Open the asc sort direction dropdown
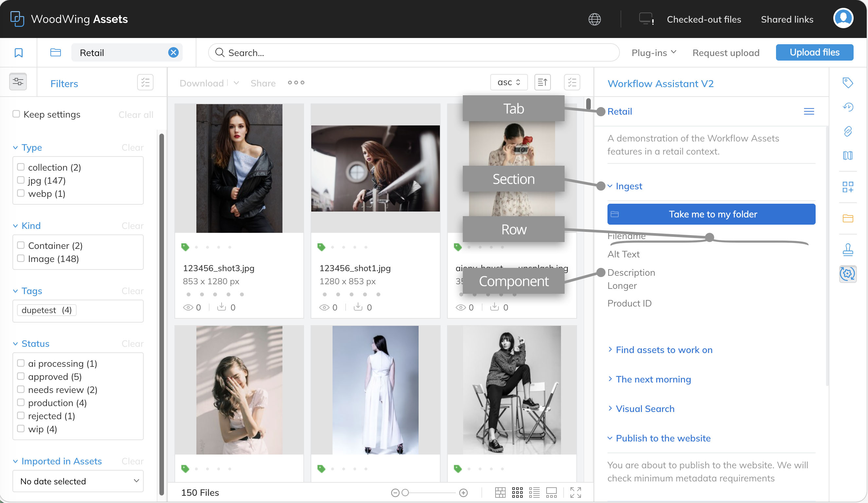Image resolution: width=868 pixels, height=503 pixels. coord(509,82)
